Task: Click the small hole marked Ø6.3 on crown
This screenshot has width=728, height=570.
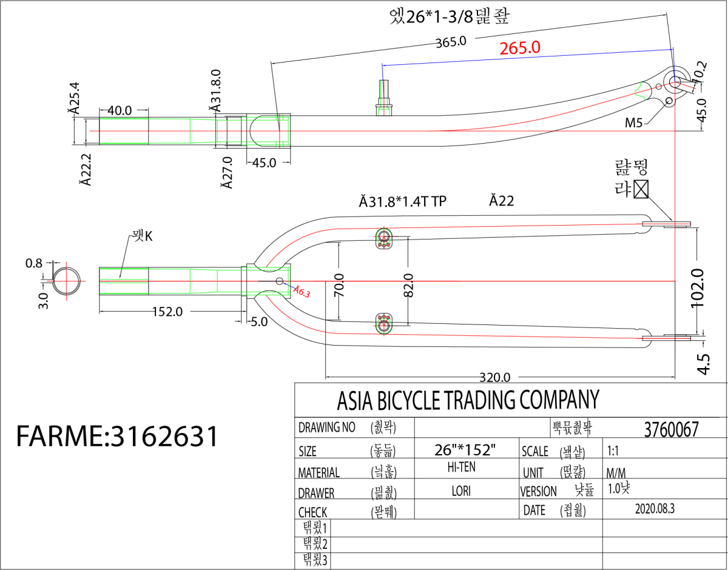Action: point(280,281)
